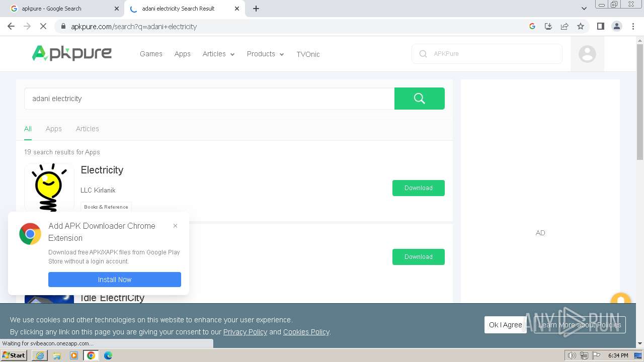This screenshot has width=644, height=362.
Task: Click the browser address bar URL
Action: pos(134,27)
